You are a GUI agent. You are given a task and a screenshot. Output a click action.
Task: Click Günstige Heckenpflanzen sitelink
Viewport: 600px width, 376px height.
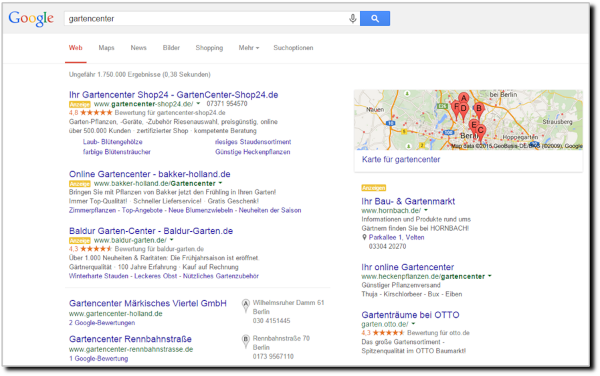click(253, 152)
